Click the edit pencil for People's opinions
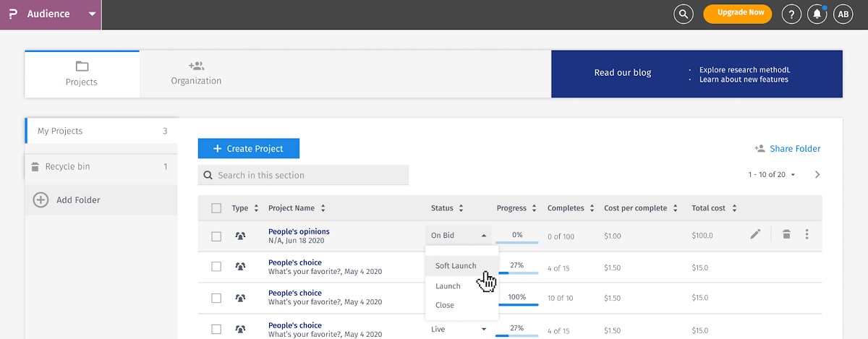Viewport: 868px width, 339px height. coord(755,234)
